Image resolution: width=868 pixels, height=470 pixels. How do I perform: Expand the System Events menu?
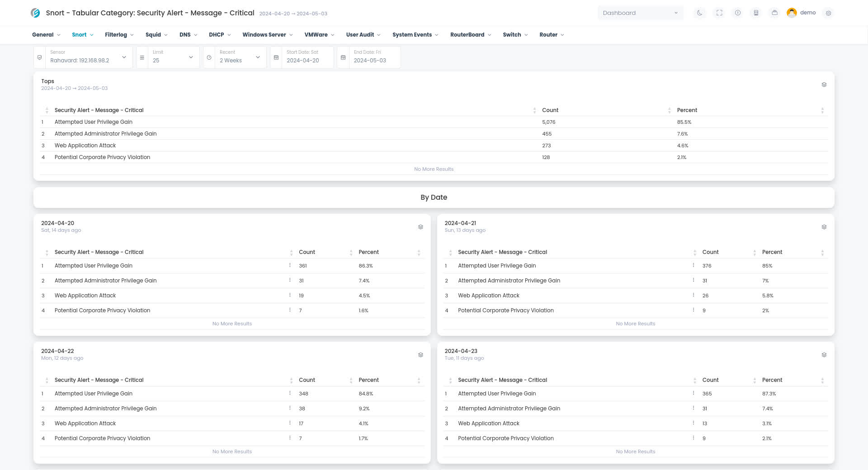415,35
